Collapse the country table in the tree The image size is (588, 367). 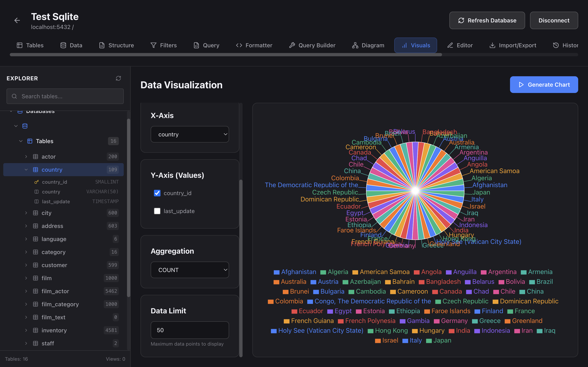26,169
